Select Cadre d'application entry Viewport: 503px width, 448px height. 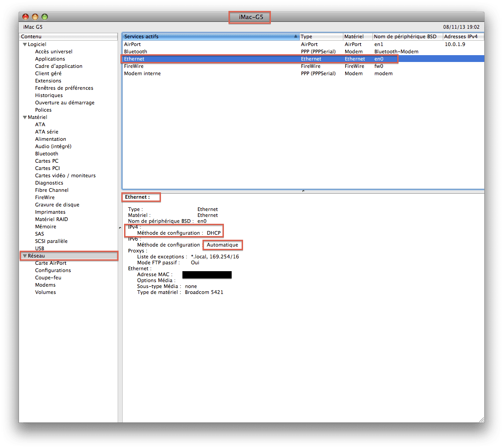59,66
